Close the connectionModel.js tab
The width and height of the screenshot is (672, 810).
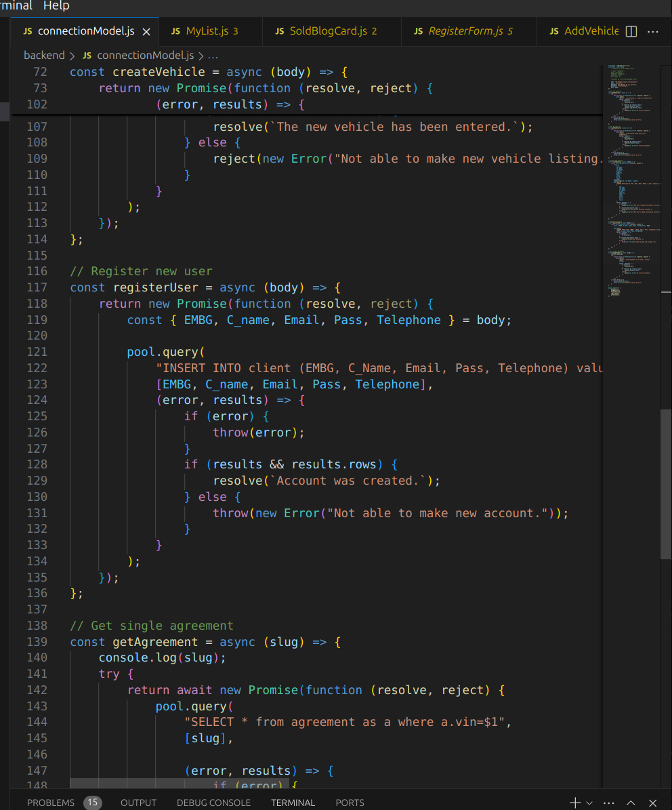tap(146, 31)
